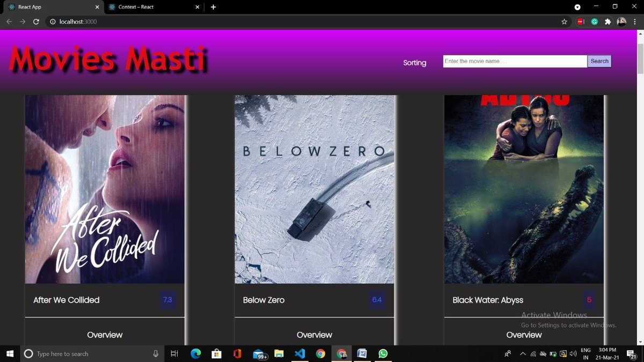Click the Search button
644x362 pixels.
pos(599,61)
